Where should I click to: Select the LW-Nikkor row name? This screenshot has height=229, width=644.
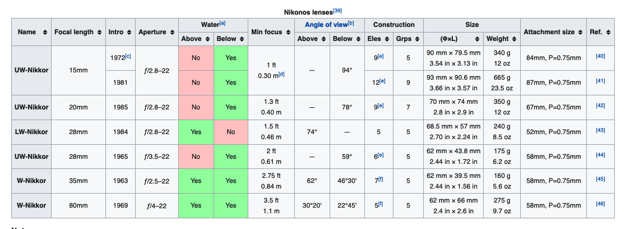(x=31, y=132)
